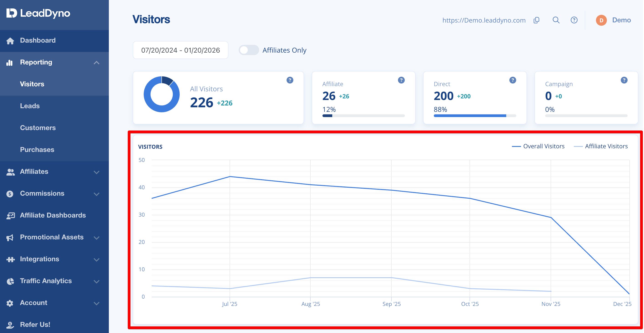This screenshot has width=644, height=333.
Task: Click the Dec '25 axis label
Action: (x=622, y=304)
